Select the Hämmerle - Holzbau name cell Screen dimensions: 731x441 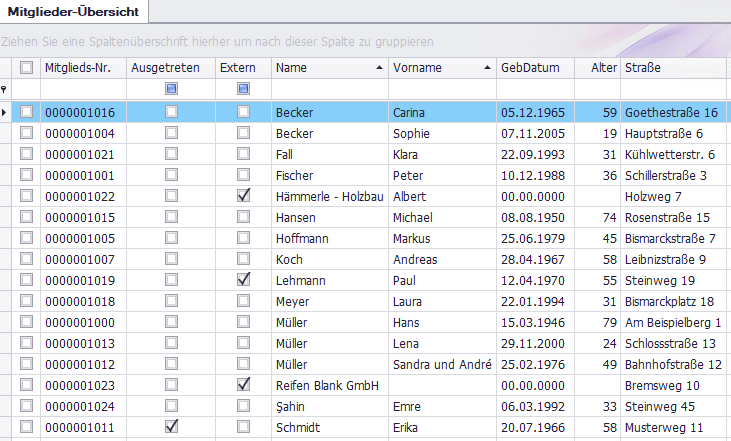coord(329,196)
